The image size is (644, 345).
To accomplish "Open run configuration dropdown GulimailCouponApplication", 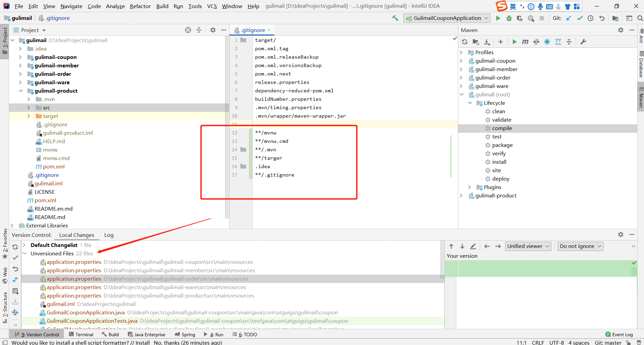I will pos(447,18).
